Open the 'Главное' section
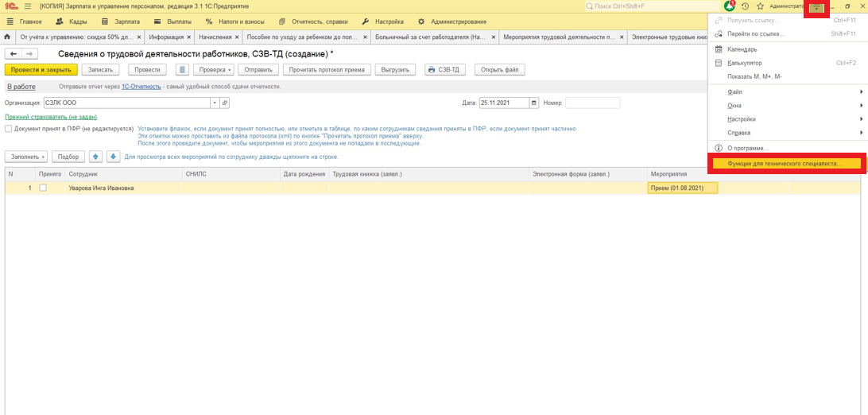This screenshot has height=415, width=868. click(24, 21)
